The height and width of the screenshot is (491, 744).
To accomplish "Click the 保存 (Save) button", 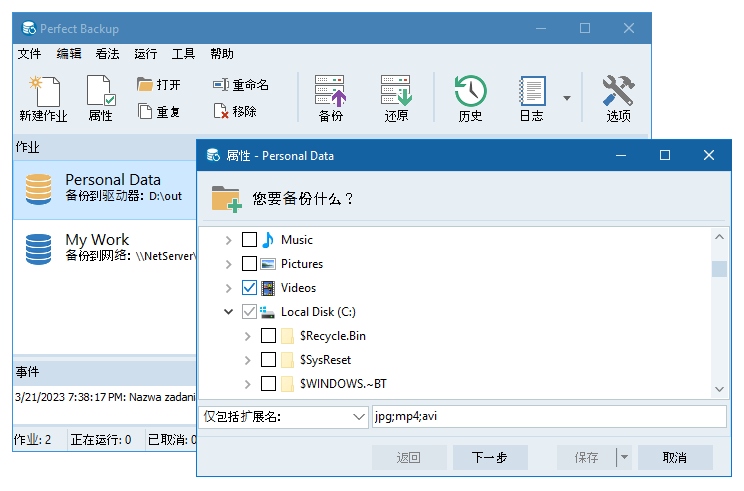I will (x=587, y=457).
